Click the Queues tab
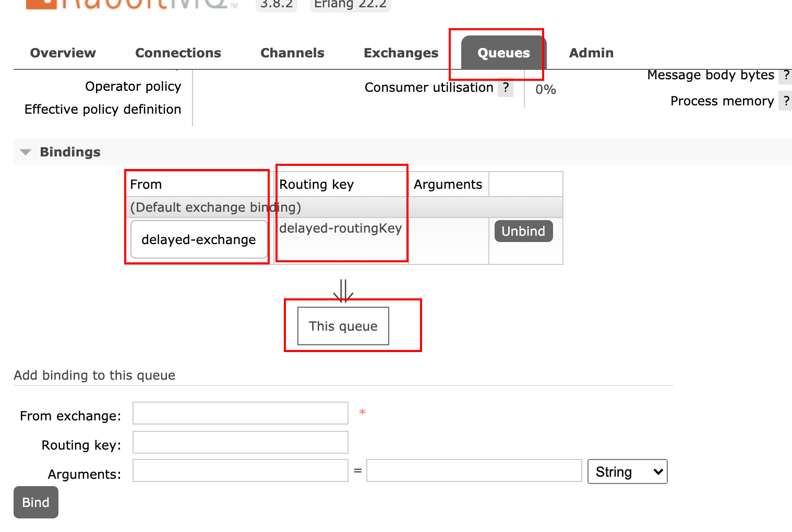Viewport: 792px width, 532px height. pyautogui.click(x=503, y=53)
